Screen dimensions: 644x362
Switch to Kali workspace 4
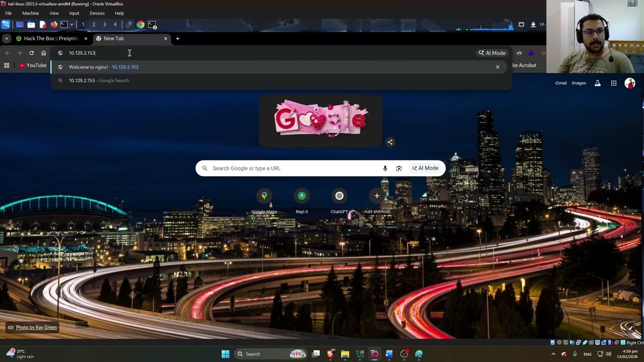[115, 24]
